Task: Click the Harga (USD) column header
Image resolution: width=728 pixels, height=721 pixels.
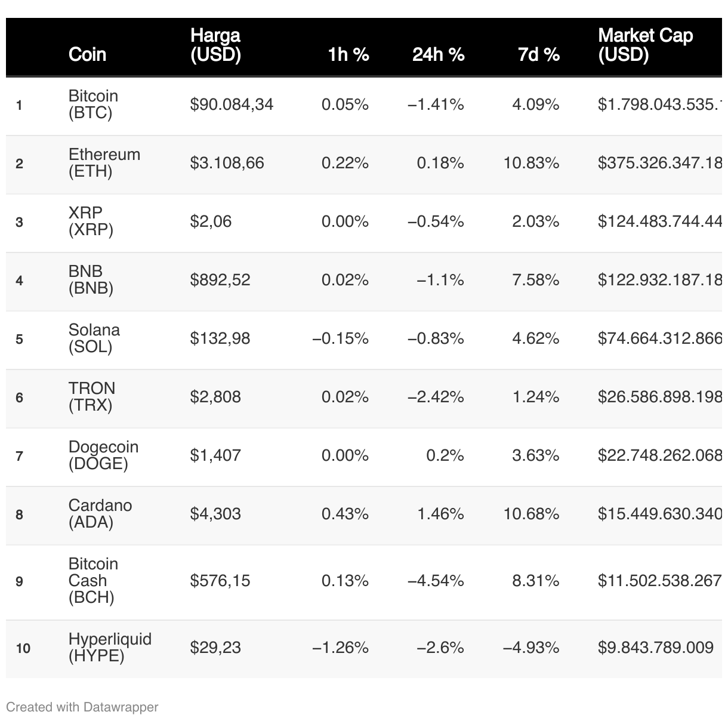Action: pyautogui.click(x=215, y=45)
